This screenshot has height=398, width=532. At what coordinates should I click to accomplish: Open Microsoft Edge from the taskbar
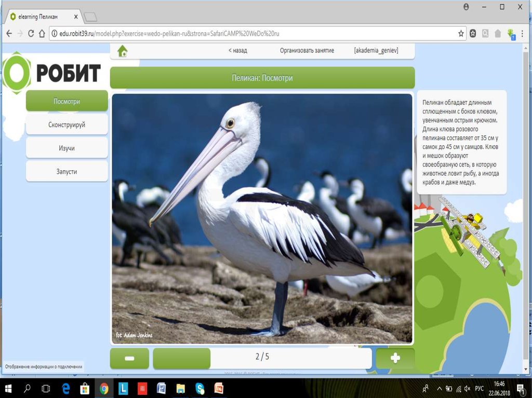tap(66, 388)
